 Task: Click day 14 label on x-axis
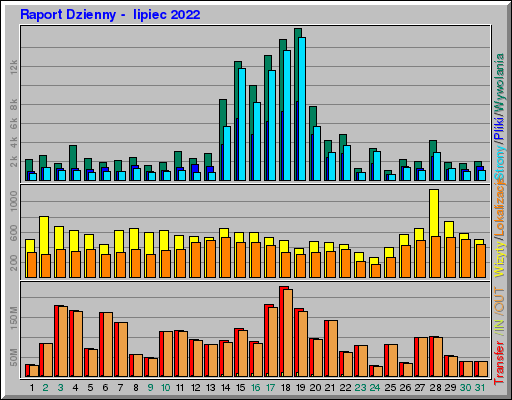click(x=226, y=388)
